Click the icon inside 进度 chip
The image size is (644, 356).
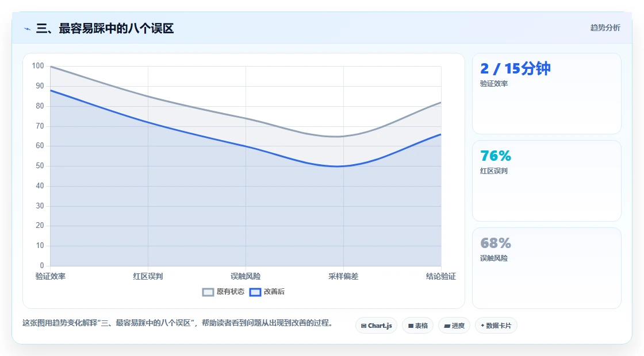pyautogui.click(x=447, y=326)
